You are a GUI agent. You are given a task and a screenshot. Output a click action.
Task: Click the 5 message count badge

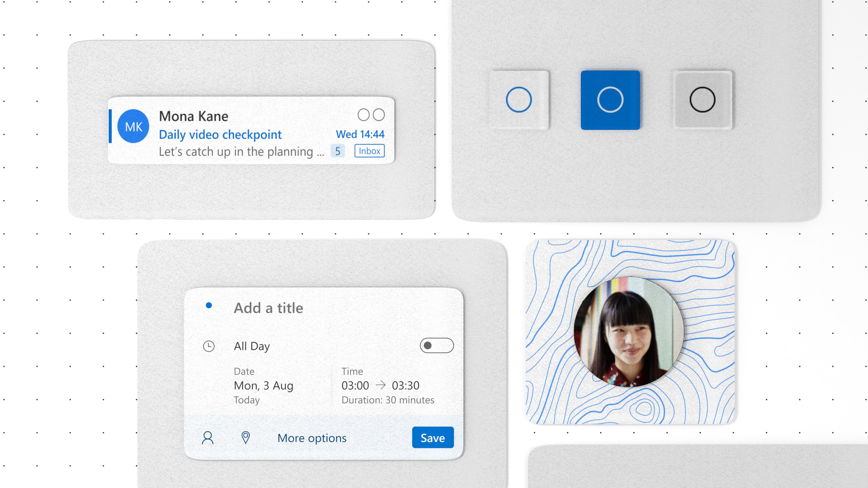[x=338, y=151]
